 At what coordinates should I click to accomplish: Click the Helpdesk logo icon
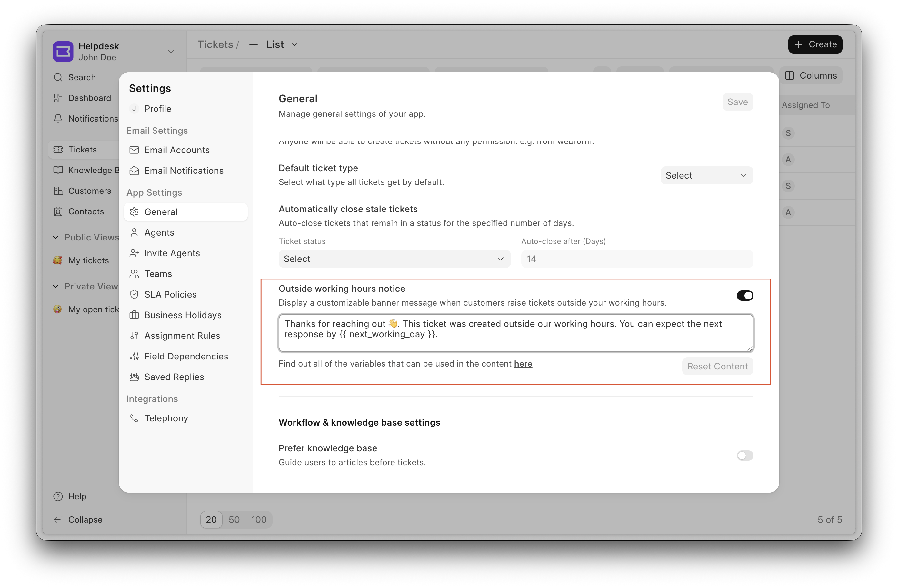63,51
